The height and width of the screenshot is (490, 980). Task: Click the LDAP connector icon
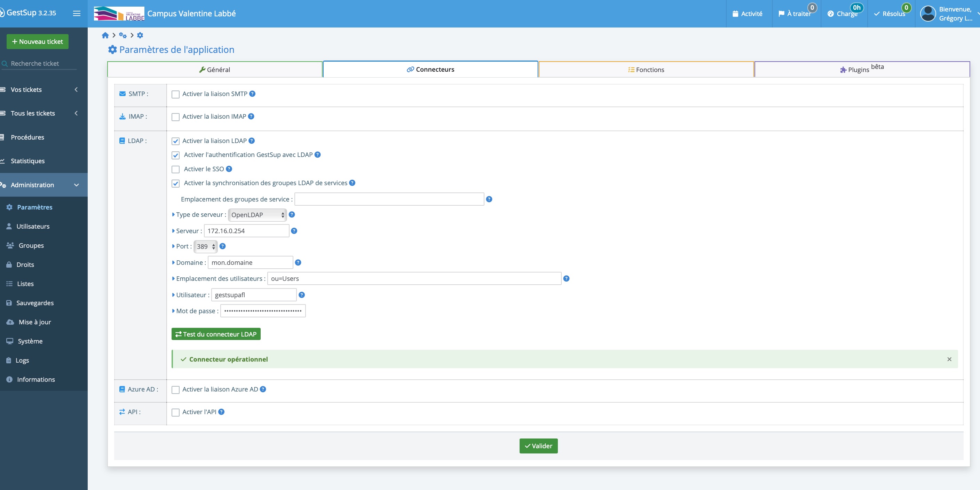[x=122, y=141]
